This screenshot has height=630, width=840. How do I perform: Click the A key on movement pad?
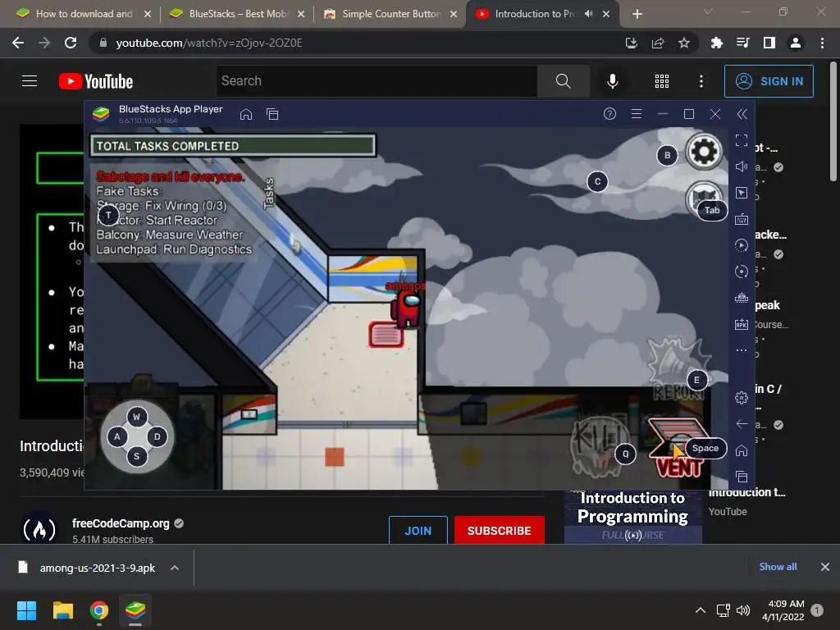[x=116, y=436]
